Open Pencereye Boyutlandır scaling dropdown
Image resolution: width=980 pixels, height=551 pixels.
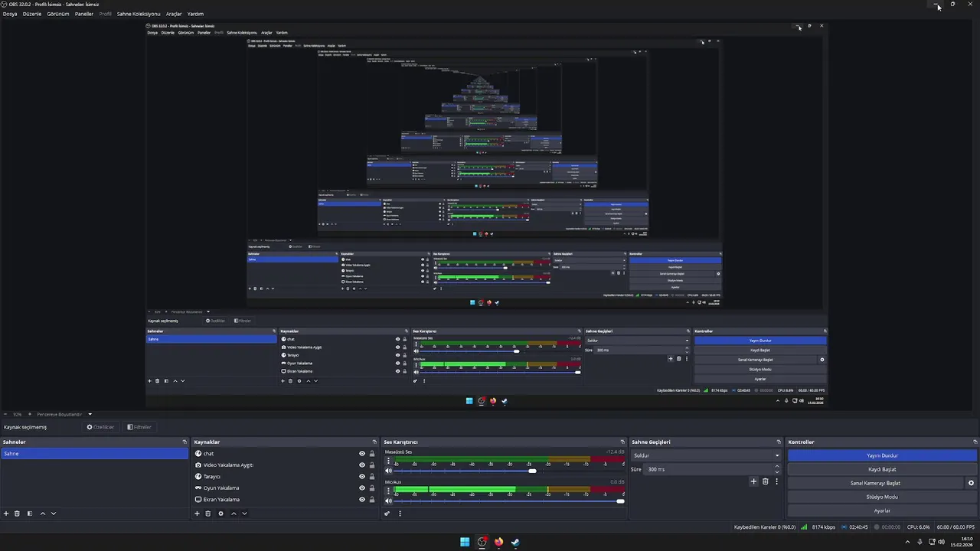click(64, 414)
